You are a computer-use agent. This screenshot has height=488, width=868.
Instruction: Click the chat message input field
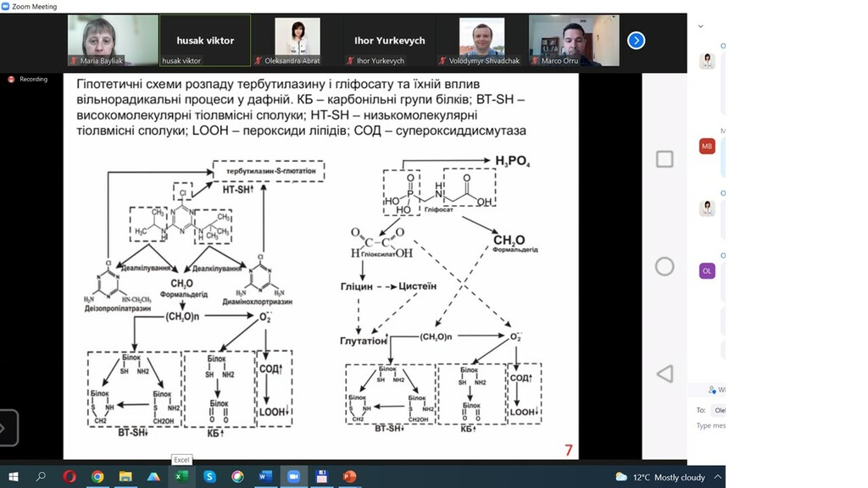click(x=710, y=425)
